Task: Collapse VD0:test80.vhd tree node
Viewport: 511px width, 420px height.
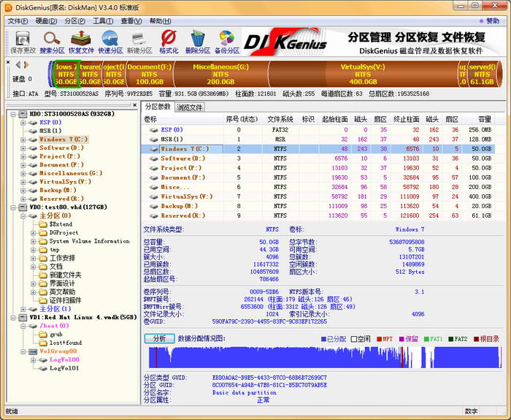Action: click(13, 207)
